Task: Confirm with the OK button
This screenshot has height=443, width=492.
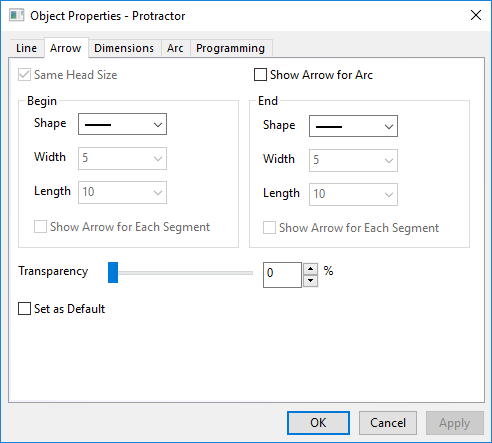Action: (x=318, y=423)
